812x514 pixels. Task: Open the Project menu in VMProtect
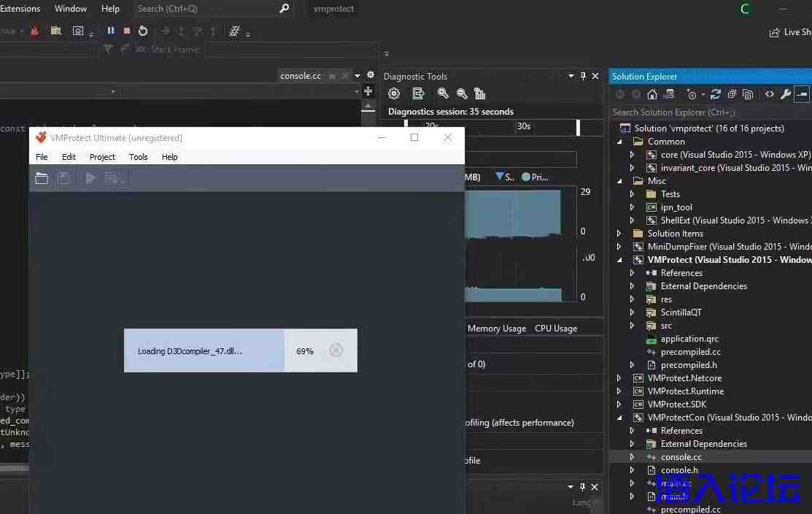pos(102,157)
